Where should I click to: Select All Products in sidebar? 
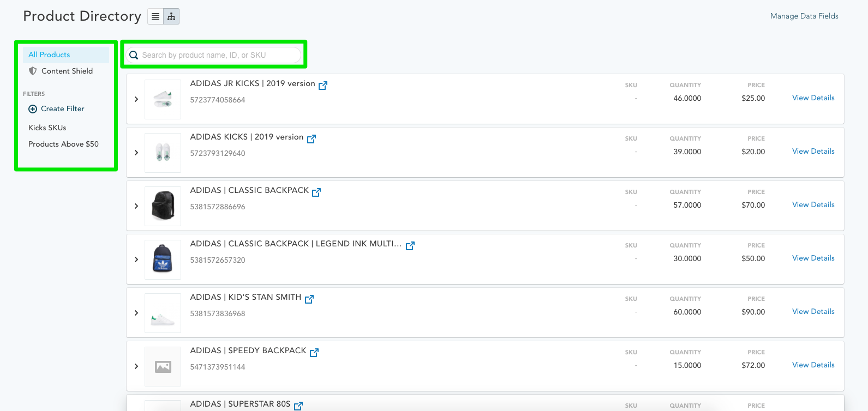(x=66, y=55)
